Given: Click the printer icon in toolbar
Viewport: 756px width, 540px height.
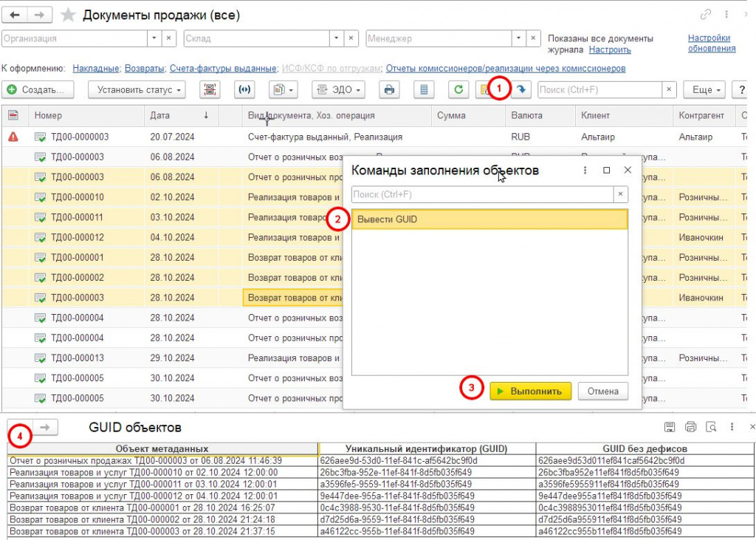Looking at the screenshot, I should [390, 90].
